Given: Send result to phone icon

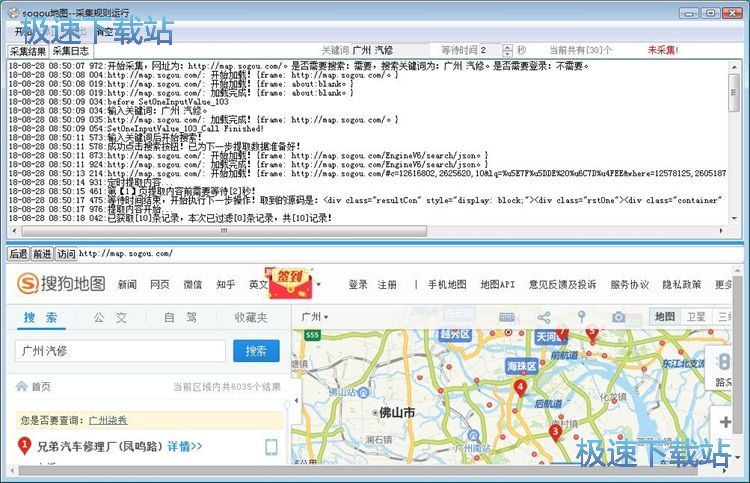Looking at the screenshot, I should [x=271, y=447].
